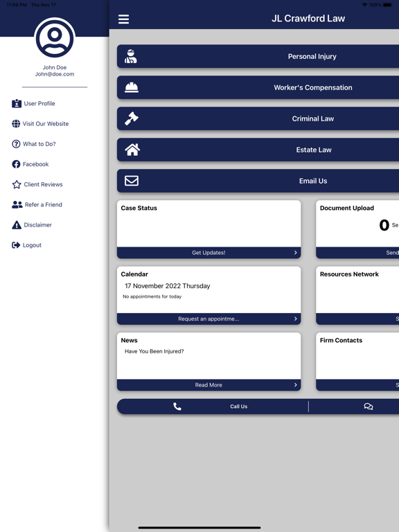Click the globe icon for website
The width and height of the screenshot is (399, 532).
16,124
